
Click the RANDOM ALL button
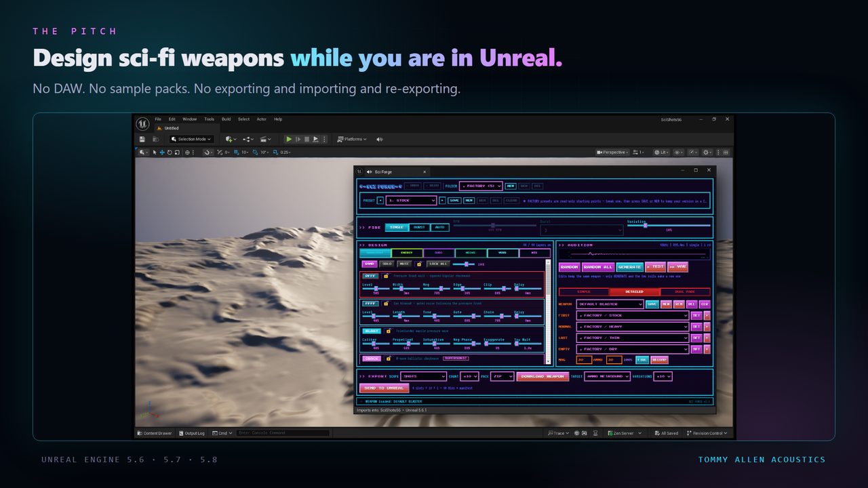click(x=598, y=267)
